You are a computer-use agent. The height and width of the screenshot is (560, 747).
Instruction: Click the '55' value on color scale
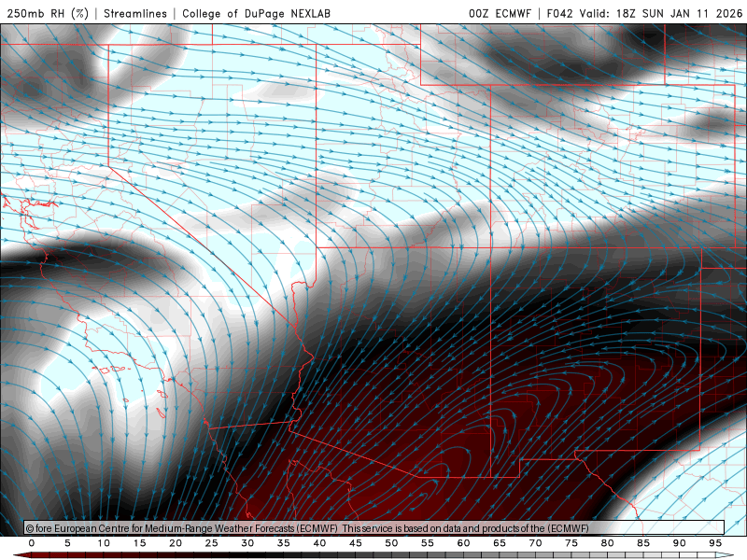pos(428,543)
